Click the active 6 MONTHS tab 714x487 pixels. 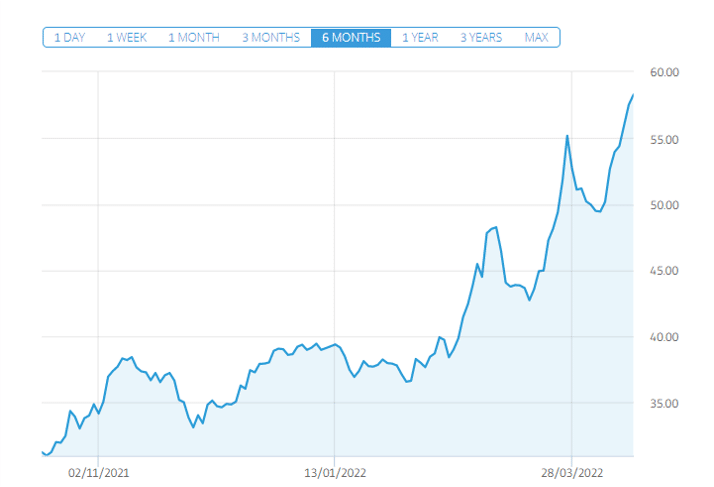pyautogui.click(x=351, y=37)
